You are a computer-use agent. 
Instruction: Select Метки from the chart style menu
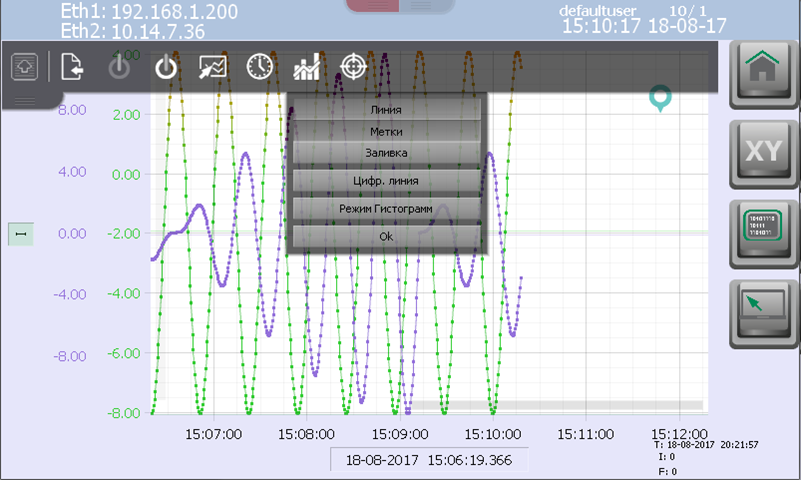tap(386, 130)
